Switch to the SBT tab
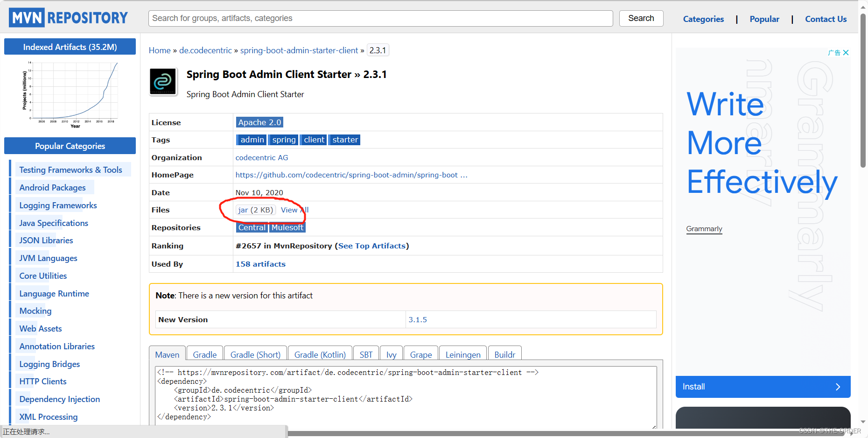This screenshot has height=438, width=868. (x=366, y=354)
